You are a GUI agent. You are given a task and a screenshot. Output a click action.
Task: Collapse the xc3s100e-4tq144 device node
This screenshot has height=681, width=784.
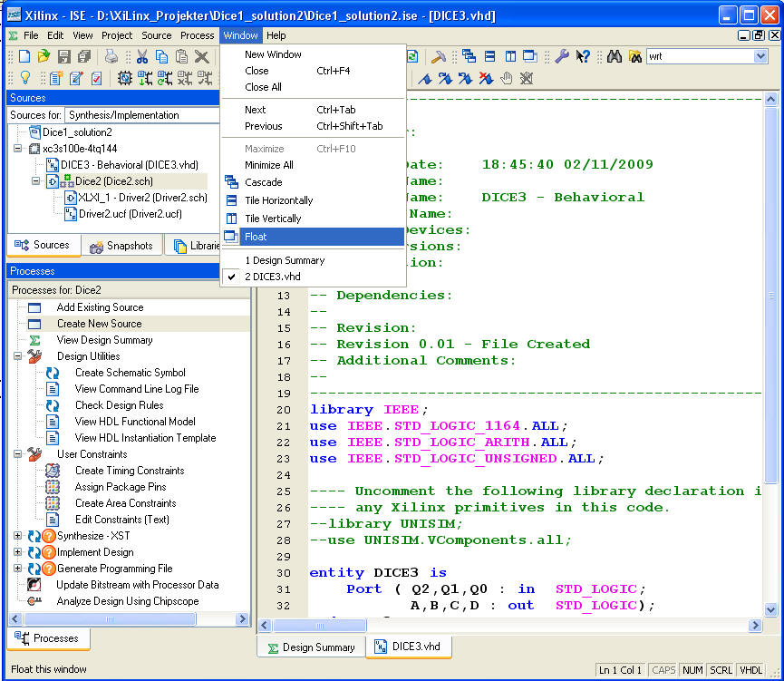coord(18,149)
